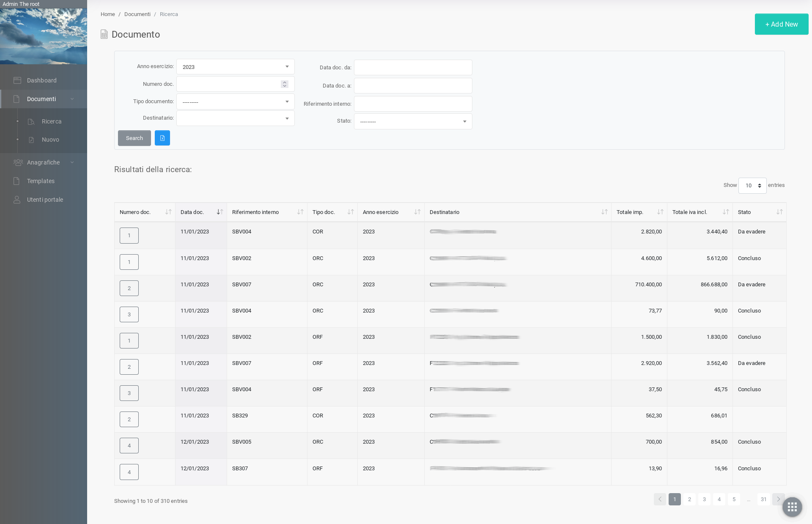Click the SB329 reference cell
Viewport: 812px width, 524px height.
click(267, 419)
